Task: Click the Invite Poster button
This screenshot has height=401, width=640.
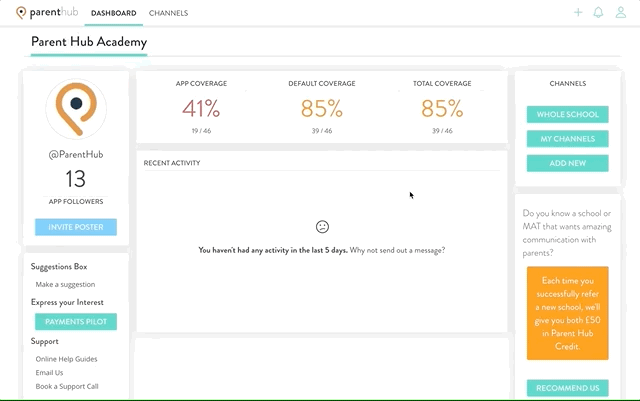Action: click(76, 227)
